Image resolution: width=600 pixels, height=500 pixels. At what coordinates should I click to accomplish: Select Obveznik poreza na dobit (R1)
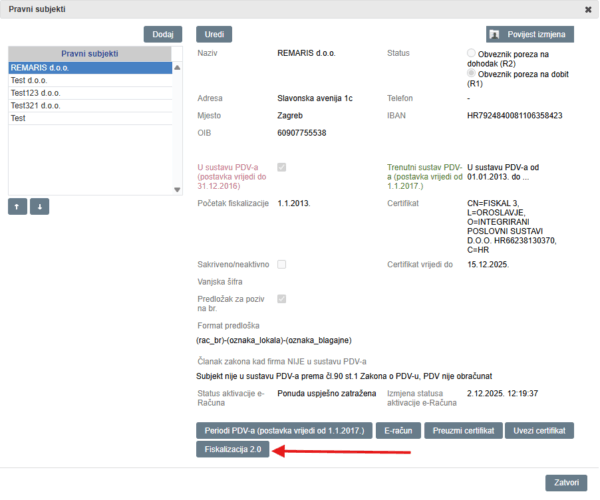471,74
